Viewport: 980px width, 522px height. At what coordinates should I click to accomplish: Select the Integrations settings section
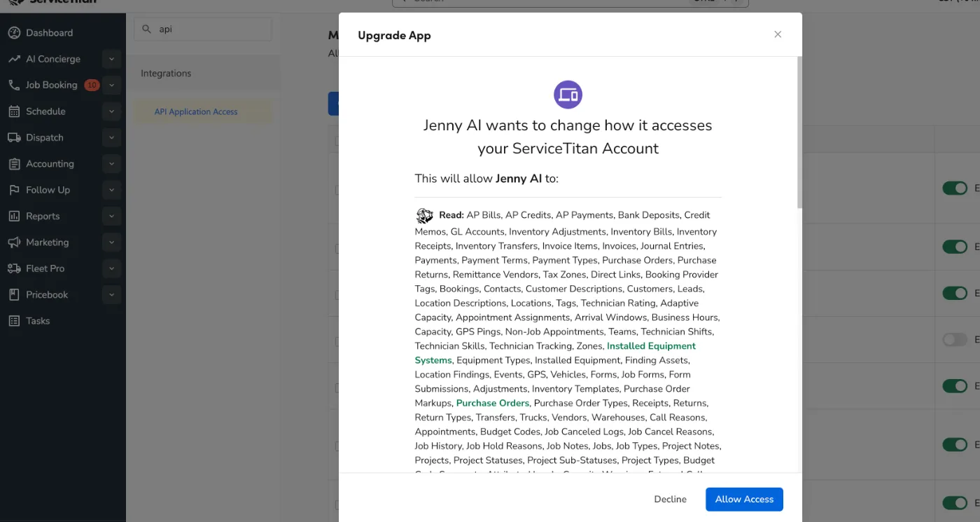tap(203, 74)
